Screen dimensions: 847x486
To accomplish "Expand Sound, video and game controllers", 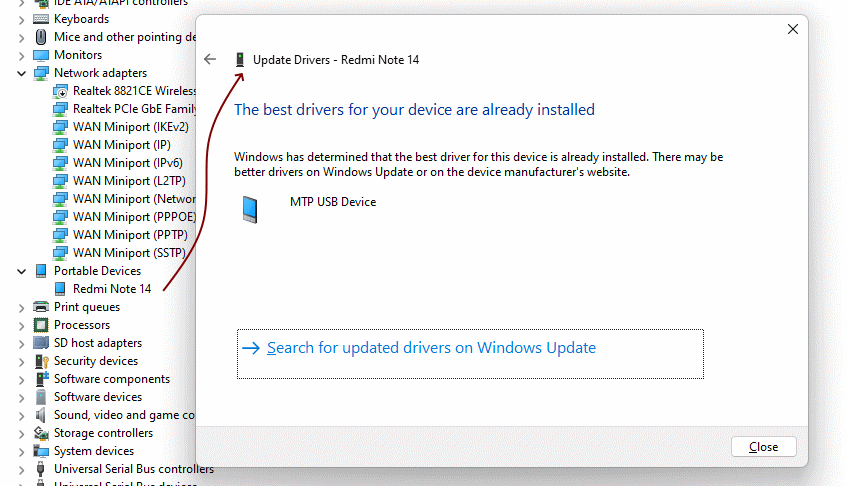I will point(21,416).
